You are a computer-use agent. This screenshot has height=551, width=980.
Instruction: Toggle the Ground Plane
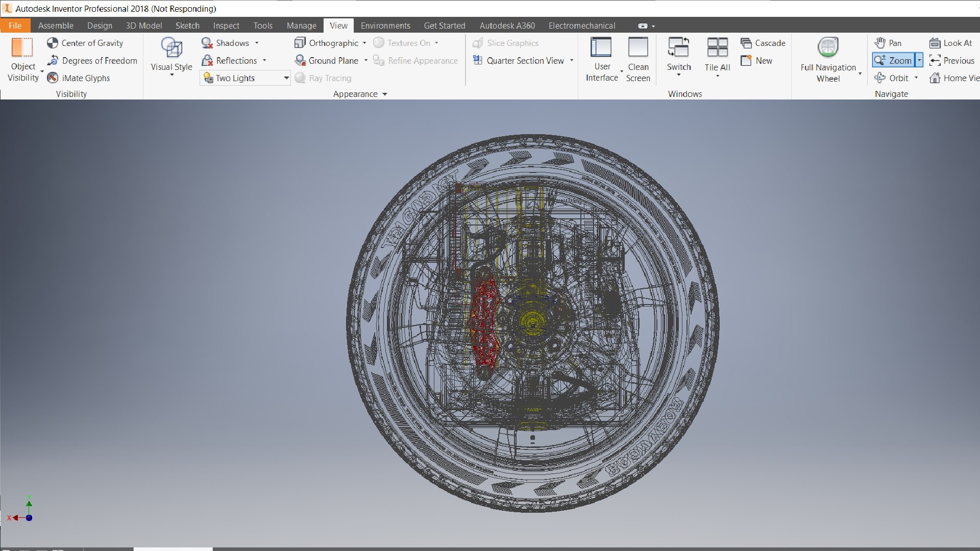click(327, 60)
